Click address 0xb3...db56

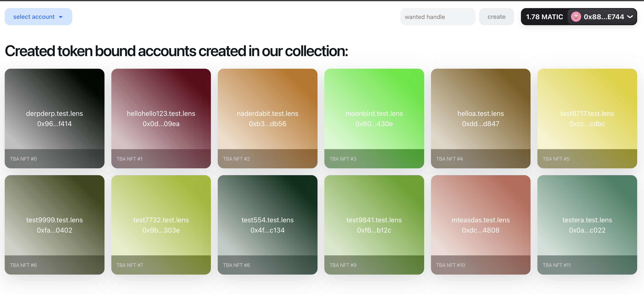tap(268, 124)
